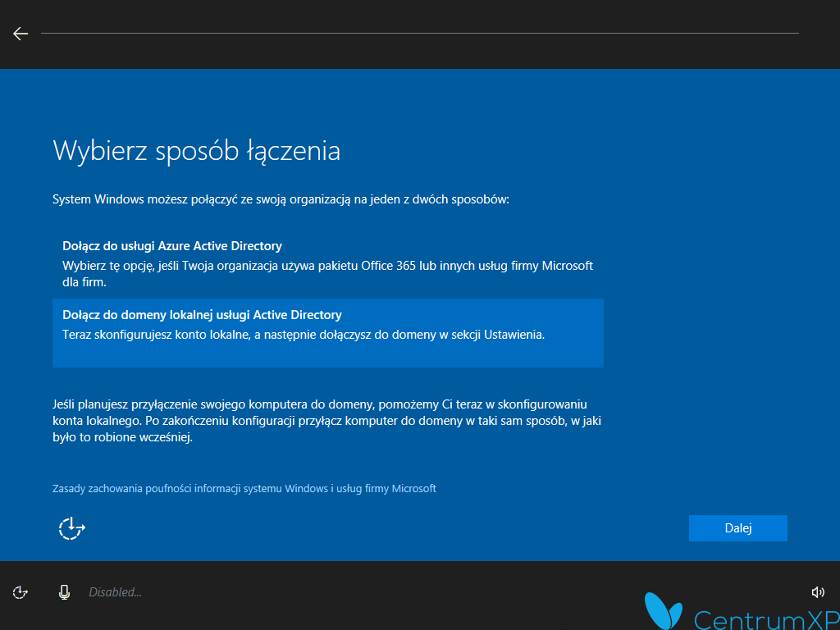Click Ease of Access icon in bottom bar

pyautogui.click(x=21, y=592)
